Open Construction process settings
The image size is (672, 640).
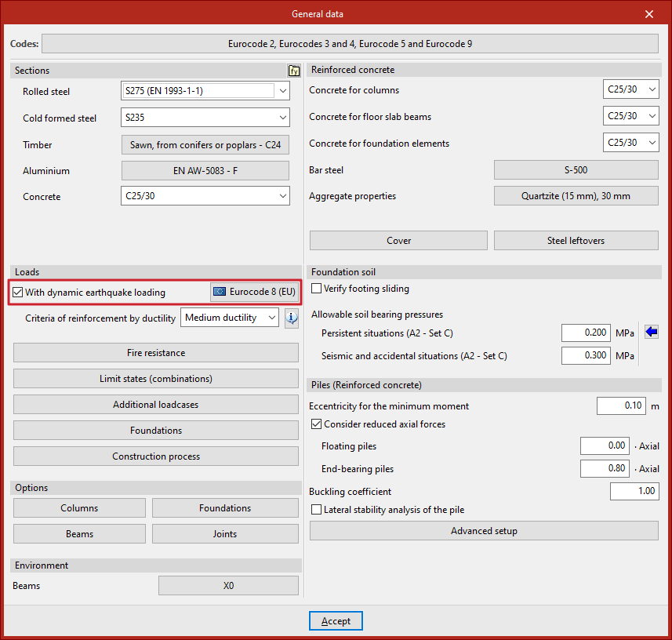point(156,456)
